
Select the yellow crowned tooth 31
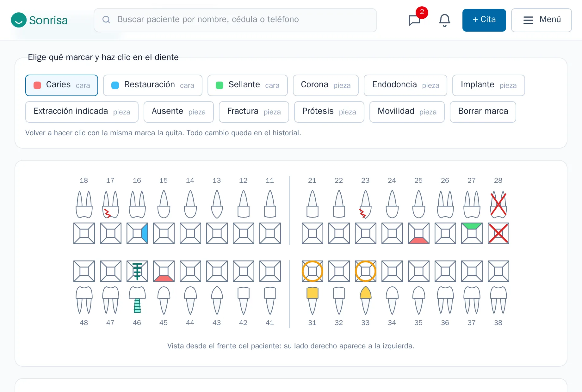pyautogui.click(x=312, y=300)
